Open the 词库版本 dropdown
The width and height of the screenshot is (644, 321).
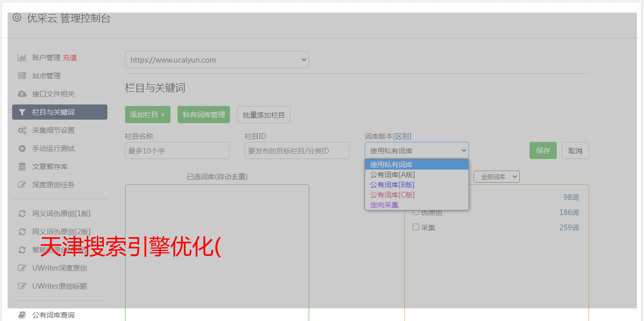417,150
